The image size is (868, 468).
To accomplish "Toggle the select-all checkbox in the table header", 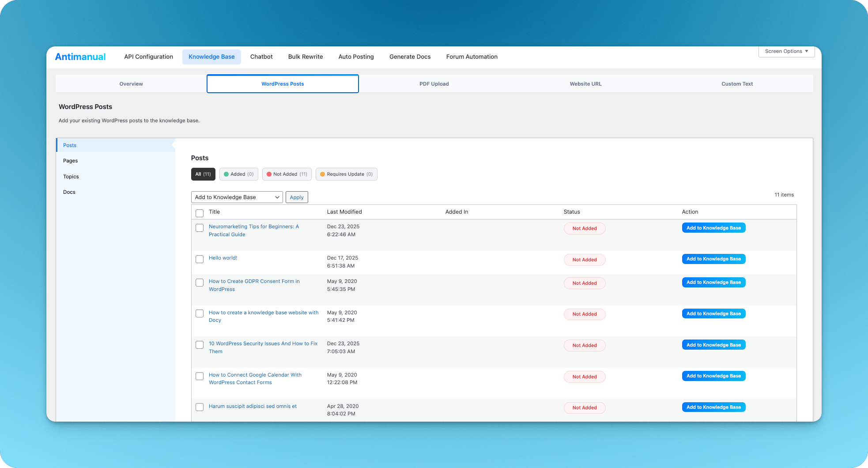I will [x=199, y=213].
